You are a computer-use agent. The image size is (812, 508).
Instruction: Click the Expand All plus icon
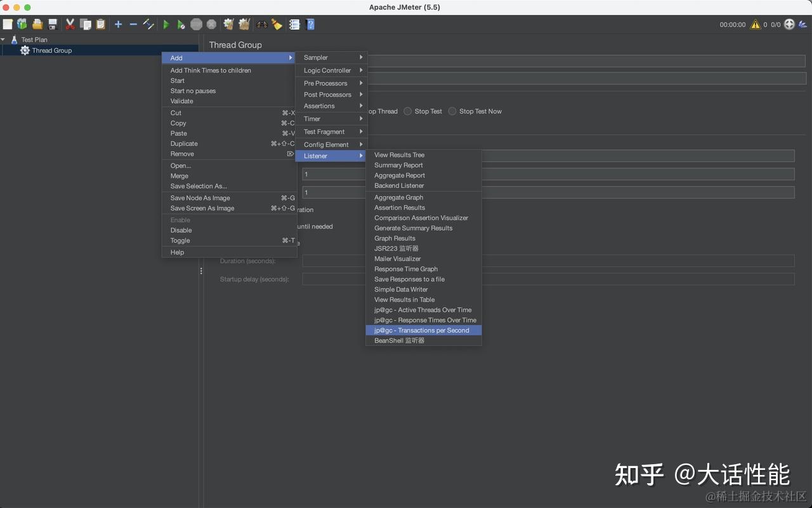tap(118, 24)
